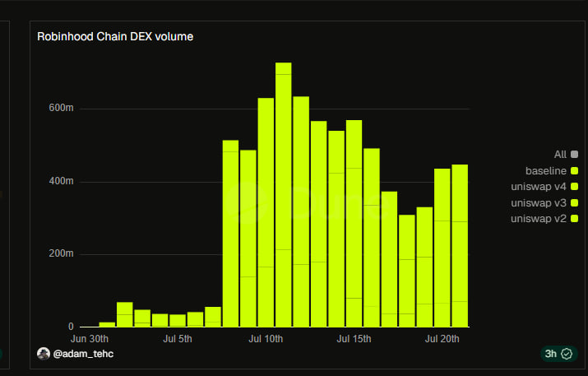The image size is (588, 376).
Task: Toggle the uniswap v4 series label
Action: tap(539, 187)
